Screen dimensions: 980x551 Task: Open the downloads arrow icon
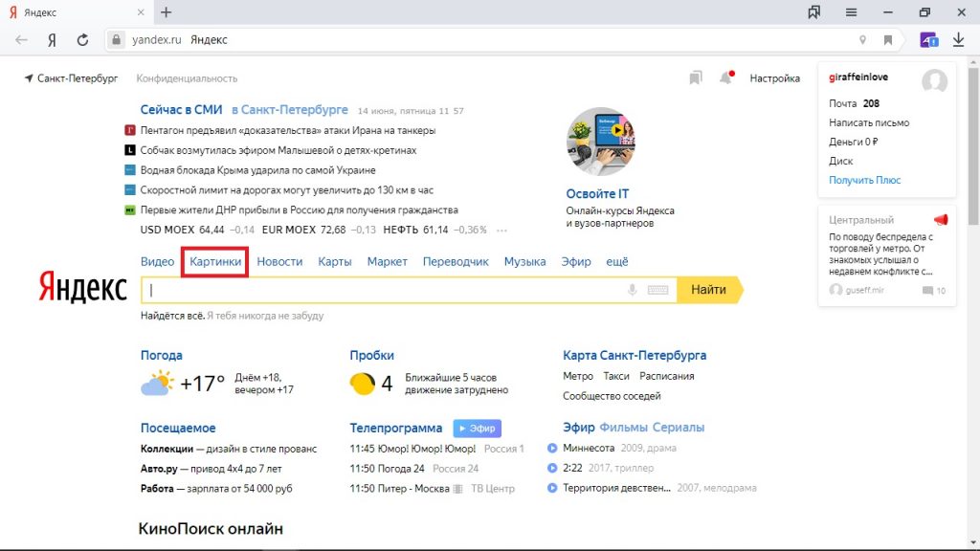click(958, 39)
